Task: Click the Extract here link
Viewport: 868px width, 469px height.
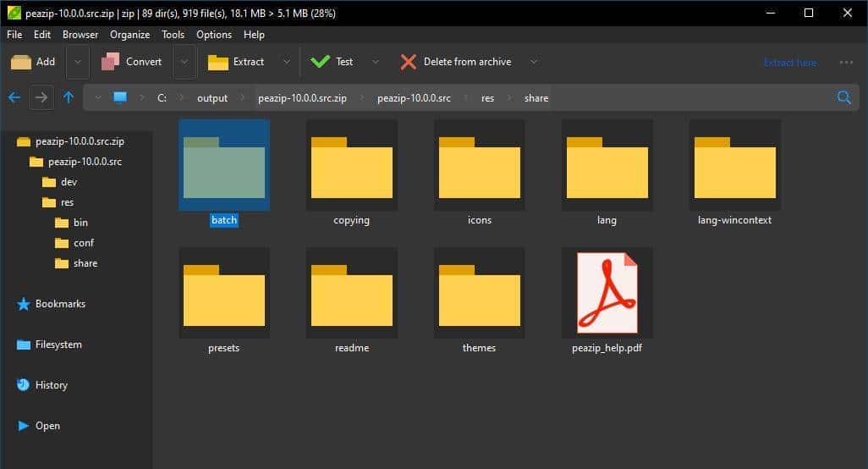Action: pyautogui.click(x=789, y=62)
